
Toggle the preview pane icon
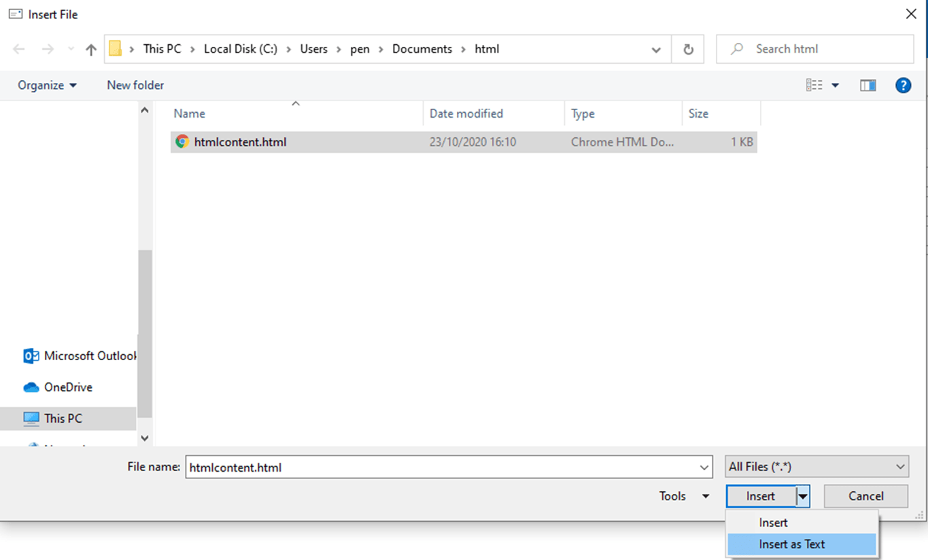(867, 85)
